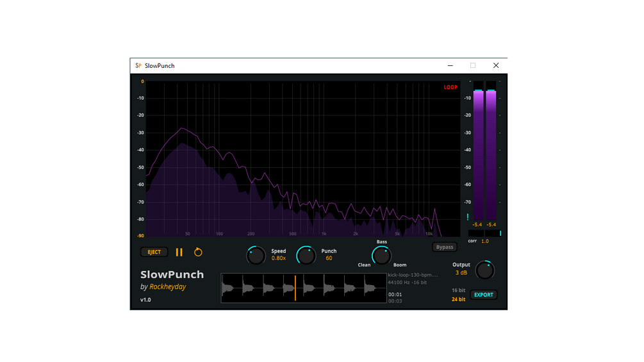Screen dimensions: 644x362
Task: Click the Speed value 0.80x
Action: pos(279,258)
